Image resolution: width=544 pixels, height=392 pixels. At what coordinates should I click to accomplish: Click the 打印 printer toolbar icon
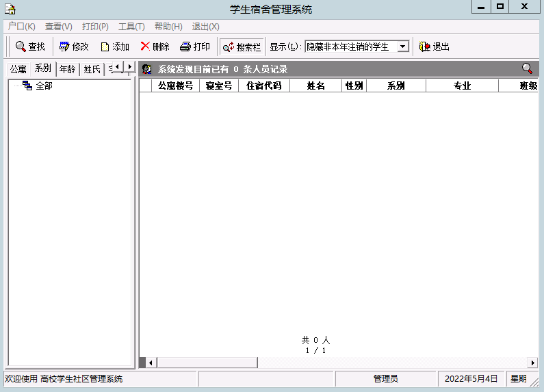[185, 47]
